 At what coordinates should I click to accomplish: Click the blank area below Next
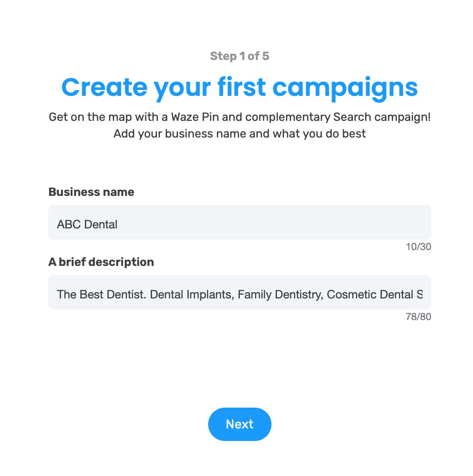tap(240, 461)
